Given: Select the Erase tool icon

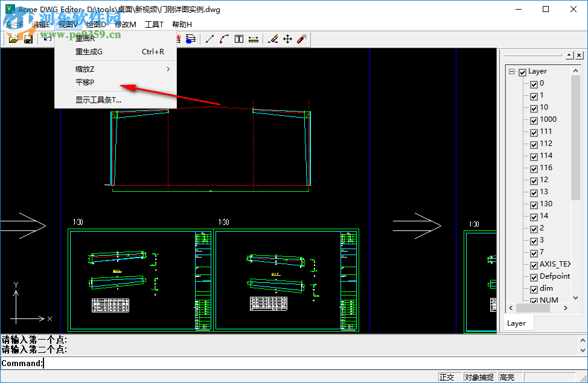Looking at the screenshot, I should pos(273,39).
